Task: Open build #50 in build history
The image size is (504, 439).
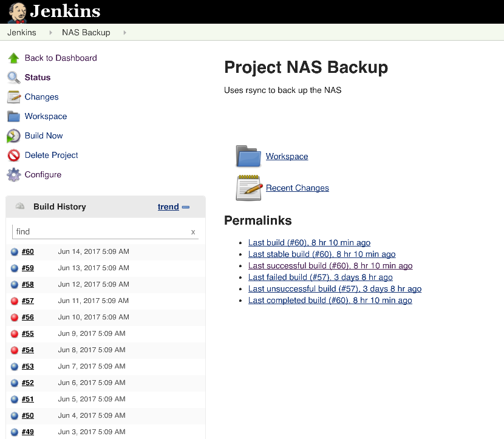Action: point(28,415)
